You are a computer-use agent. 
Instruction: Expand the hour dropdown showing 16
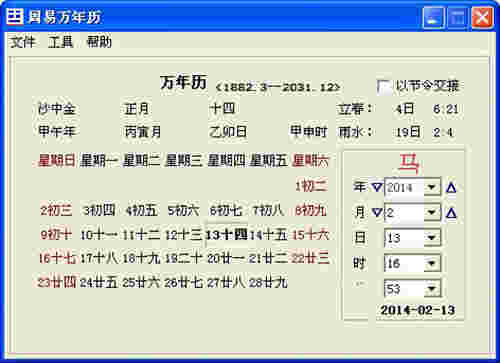coord(432,263)
